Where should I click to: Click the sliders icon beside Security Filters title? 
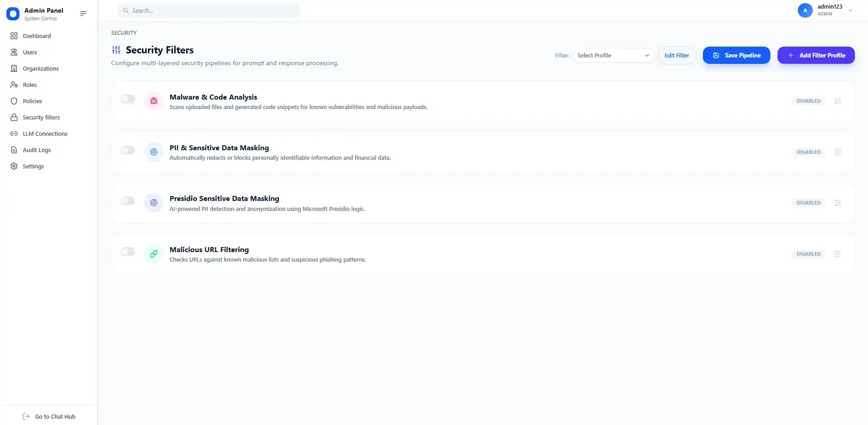pyautogui.click(x=116, y=50)
